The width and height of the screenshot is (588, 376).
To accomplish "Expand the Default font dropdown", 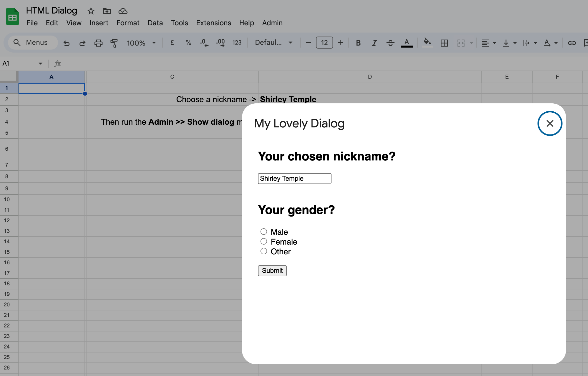I will pyautogui.click(x=273, y=43).
